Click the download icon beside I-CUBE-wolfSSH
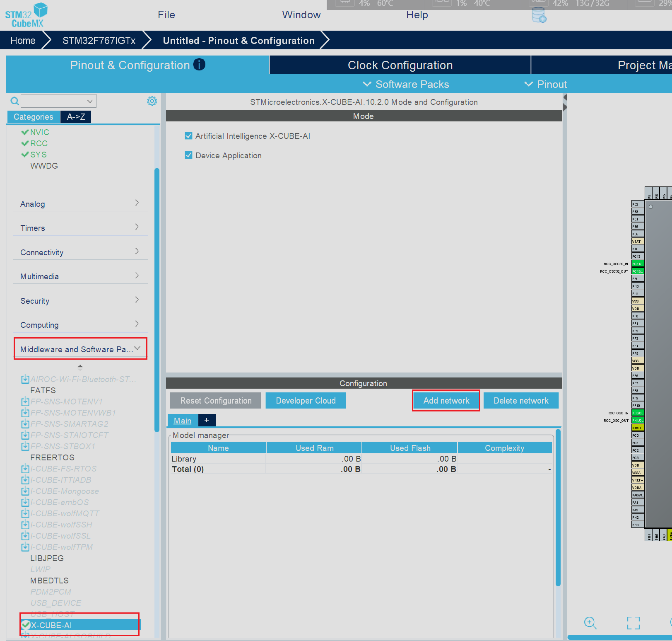 tap(25, 524)
